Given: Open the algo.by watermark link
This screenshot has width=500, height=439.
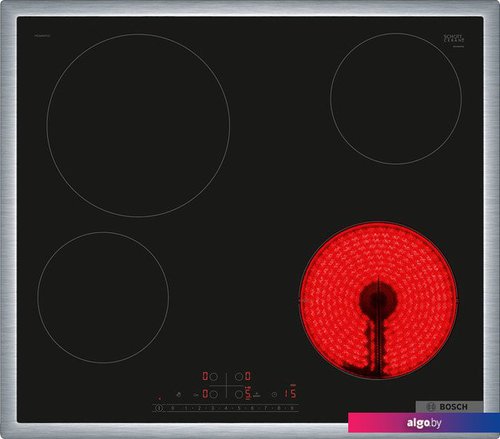Looking at the screenshot, I should (x=424, y=423).
